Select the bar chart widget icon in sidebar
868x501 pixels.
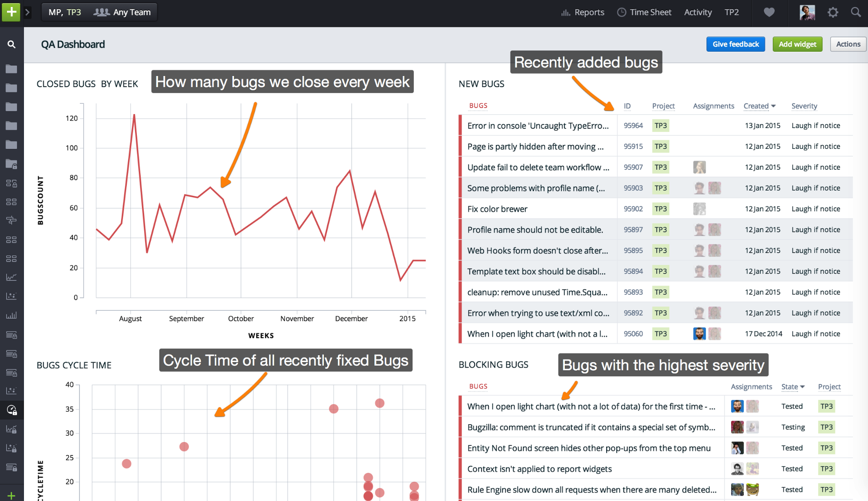[x=11, y=315]
